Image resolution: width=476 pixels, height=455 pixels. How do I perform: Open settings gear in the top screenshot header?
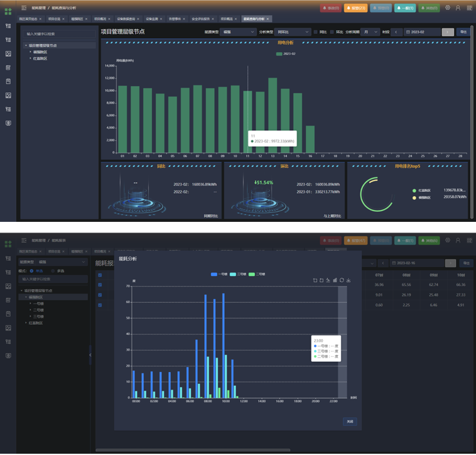coord(448,8)
